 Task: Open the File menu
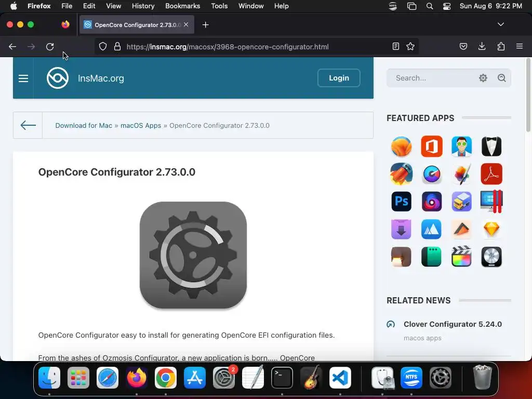pos(66,6)
